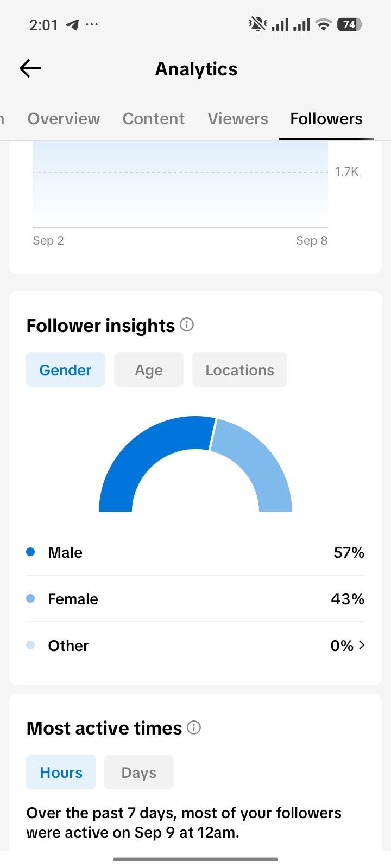Viewport: 391px width, 868px height.
Task: Tap the Wi-Fi status icon
Action: point(324,24)
